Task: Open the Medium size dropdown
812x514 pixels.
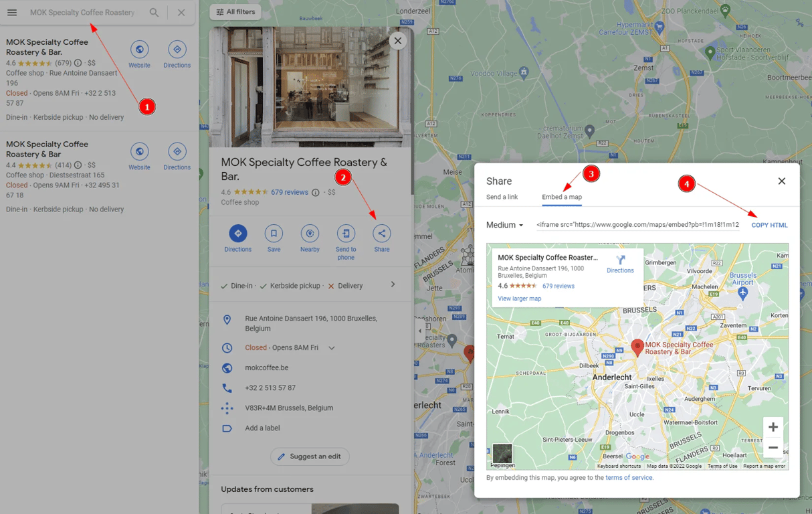Action: 505,225
